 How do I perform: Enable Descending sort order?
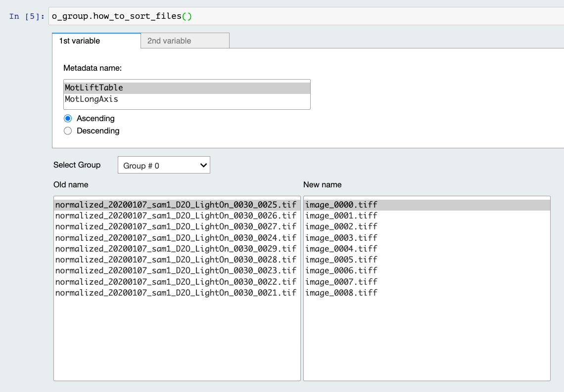click(68, 131)
